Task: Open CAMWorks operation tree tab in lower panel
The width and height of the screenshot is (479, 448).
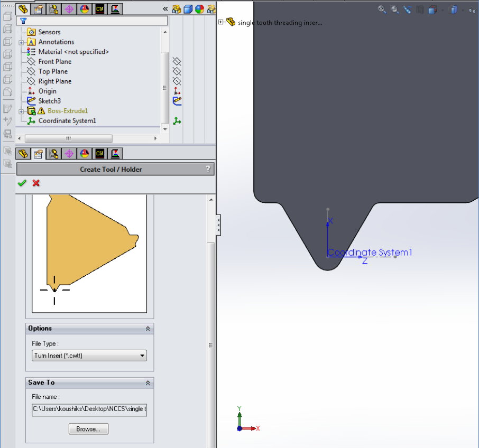Action: [x=115, y=154]
